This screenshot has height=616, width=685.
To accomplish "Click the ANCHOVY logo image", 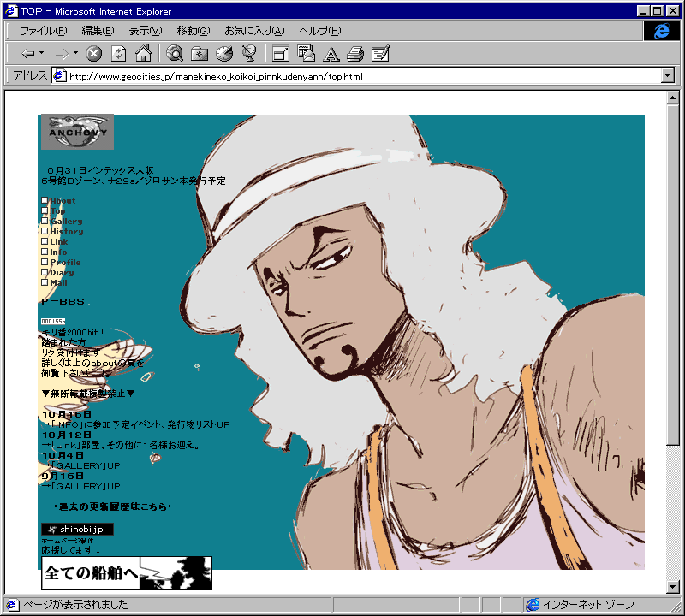I will pos(77,132).
